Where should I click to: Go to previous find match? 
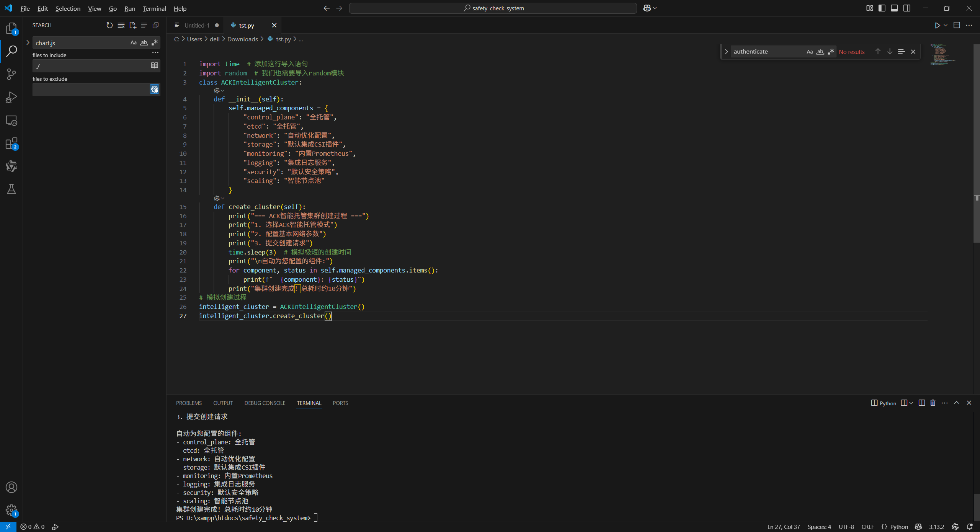tap(878, 51)
